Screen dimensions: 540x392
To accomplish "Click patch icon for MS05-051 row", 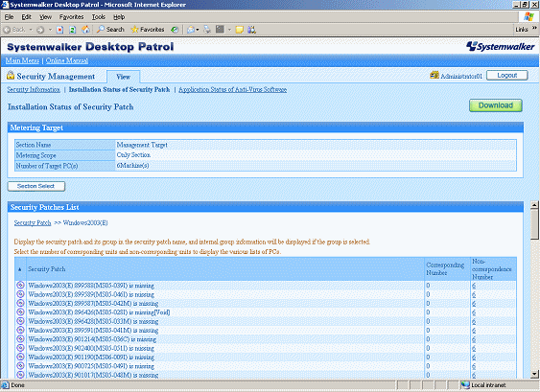I will pos(21,348).
